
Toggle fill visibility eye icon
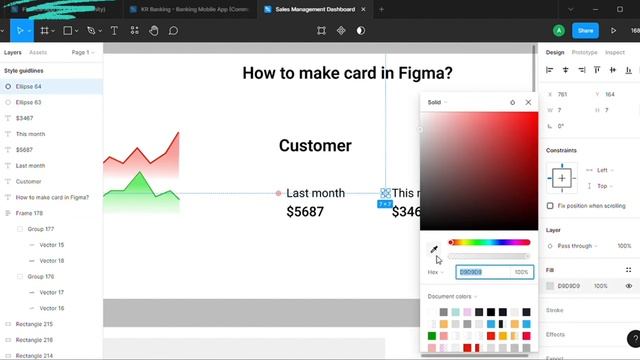(x=629, y=286)
